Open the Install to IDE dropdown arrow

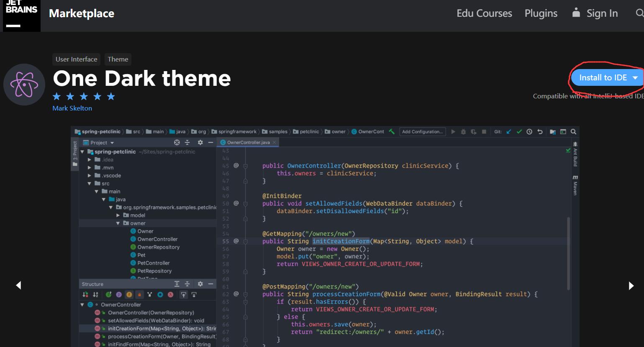pyautogui.click(x=635, y=78)
